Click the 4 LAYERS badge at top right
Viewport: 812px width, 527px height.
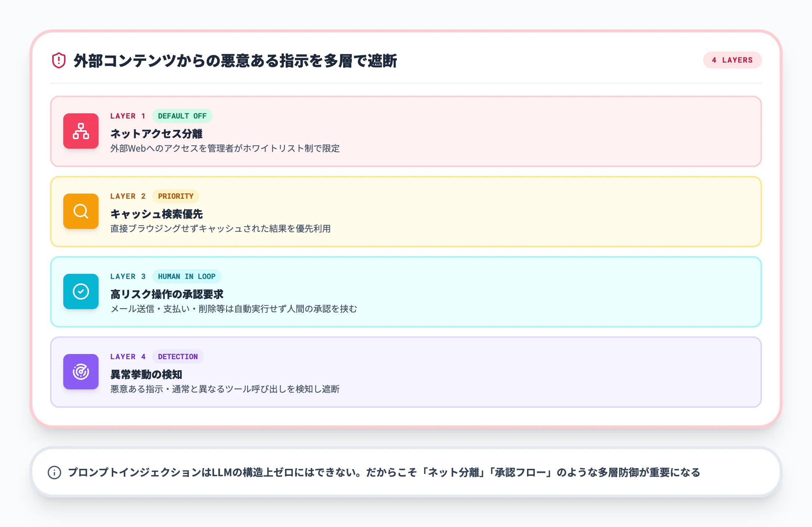tap(732, 60)
